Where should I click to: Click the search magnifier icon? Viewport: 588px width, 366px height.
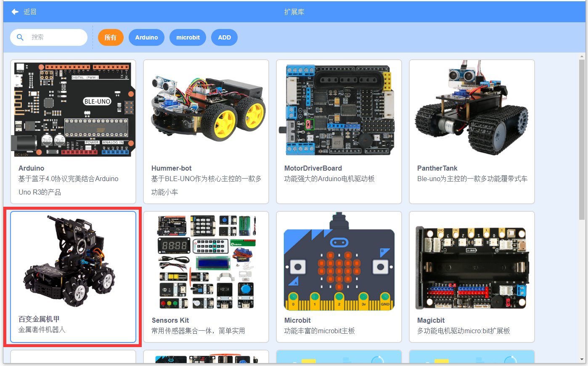tap(20, 37)
